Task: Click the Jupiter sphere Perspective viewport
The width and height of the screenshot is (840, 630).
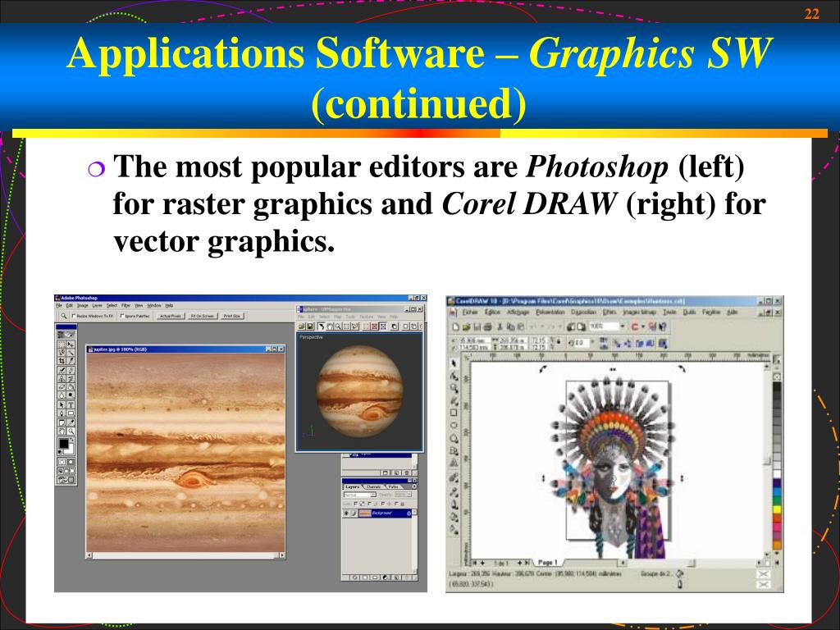Action: click(359, 391)
